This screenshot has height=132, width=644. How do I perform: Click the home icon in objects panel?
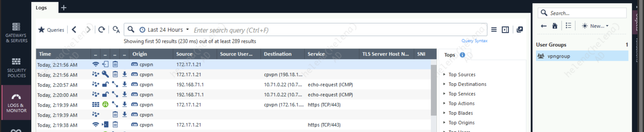click(x=555, y=26)
